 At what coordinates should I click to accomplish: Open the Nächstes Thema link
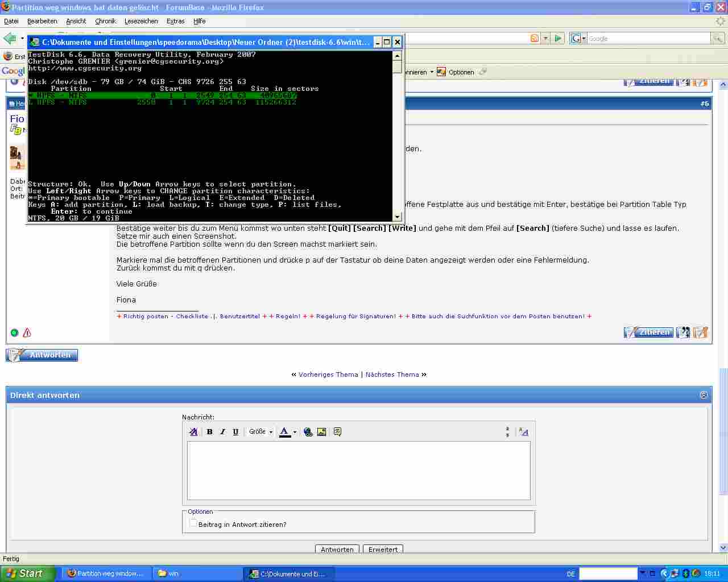coord(392,375)
